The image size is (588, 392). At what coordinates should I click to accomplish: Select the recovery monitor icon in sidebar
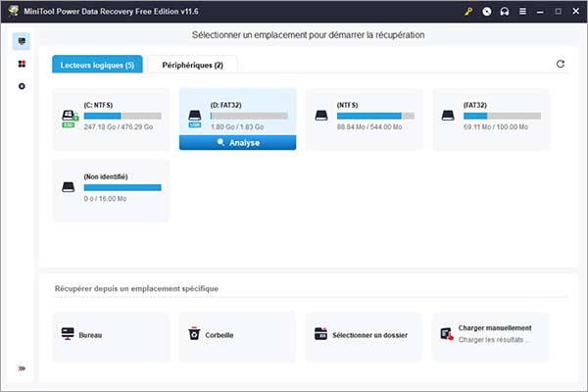(x=23, y=42)
